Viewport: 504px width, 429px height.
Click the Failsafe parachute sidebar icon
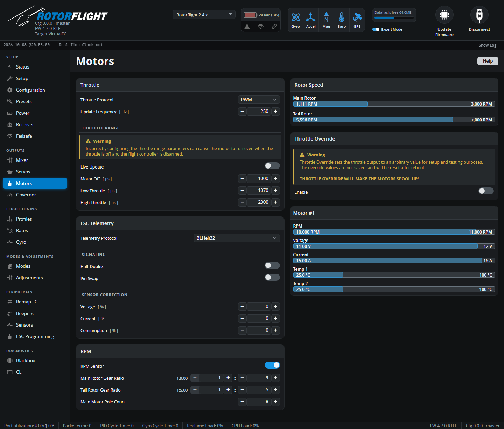point(10,136)
